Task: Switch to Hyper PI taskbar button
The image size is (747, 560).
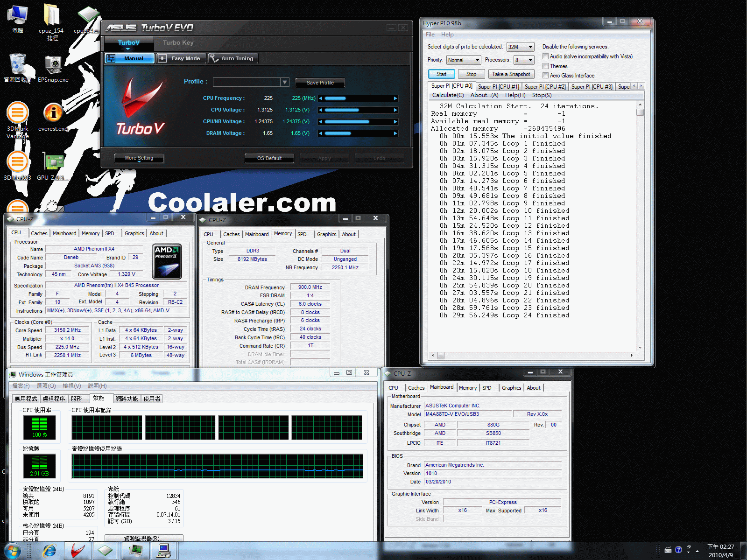Action: click(x=164, y=551)
